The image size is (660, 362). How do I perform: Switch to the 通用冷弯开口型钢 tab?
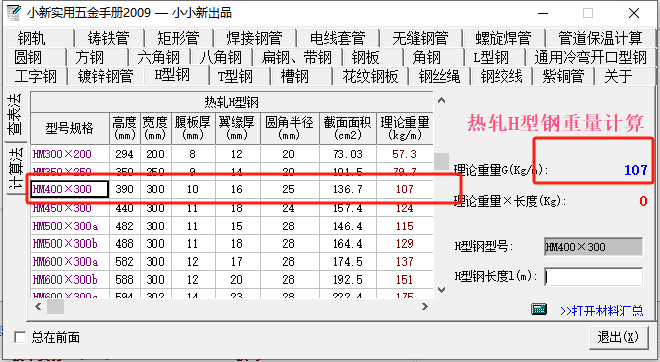coord(590,57)
